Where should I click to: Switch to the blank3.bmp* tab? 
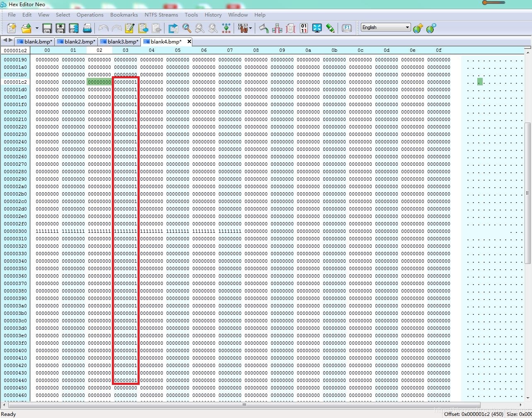click(x=119, y=41)
